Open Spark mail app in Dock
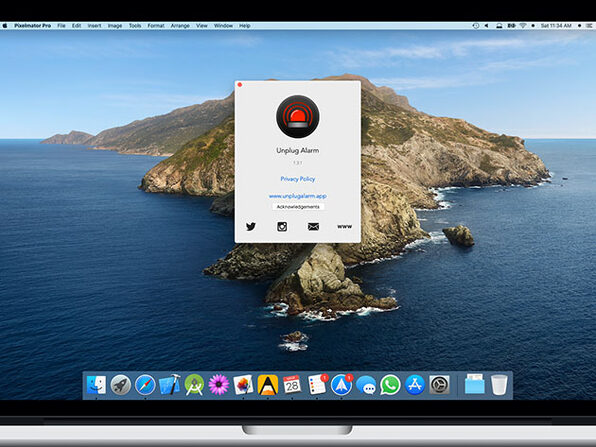Image resolution: width=596 pixels, height=447 pixels. [x=341, y=385]
